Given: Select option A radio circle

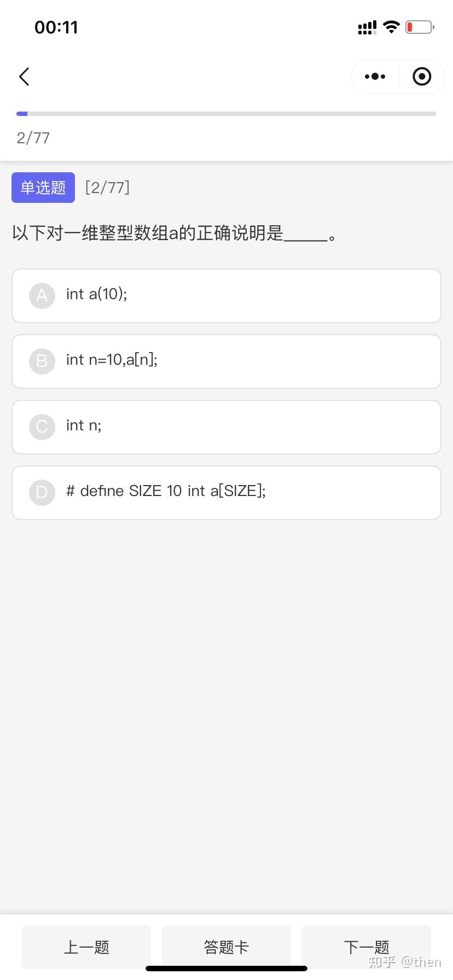Looking at the screenshot, I should [x=42, y=296].
